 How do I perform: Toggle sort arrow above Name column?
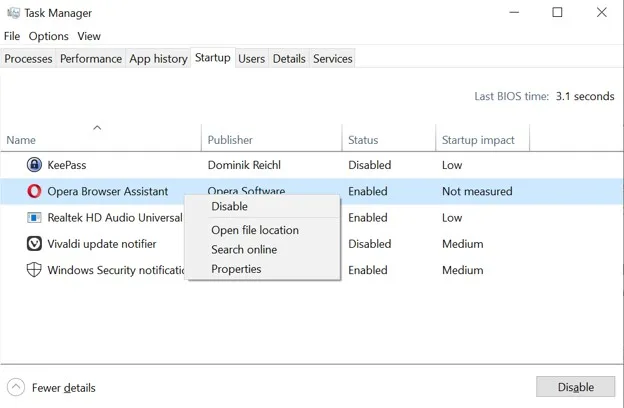(97, 128)
